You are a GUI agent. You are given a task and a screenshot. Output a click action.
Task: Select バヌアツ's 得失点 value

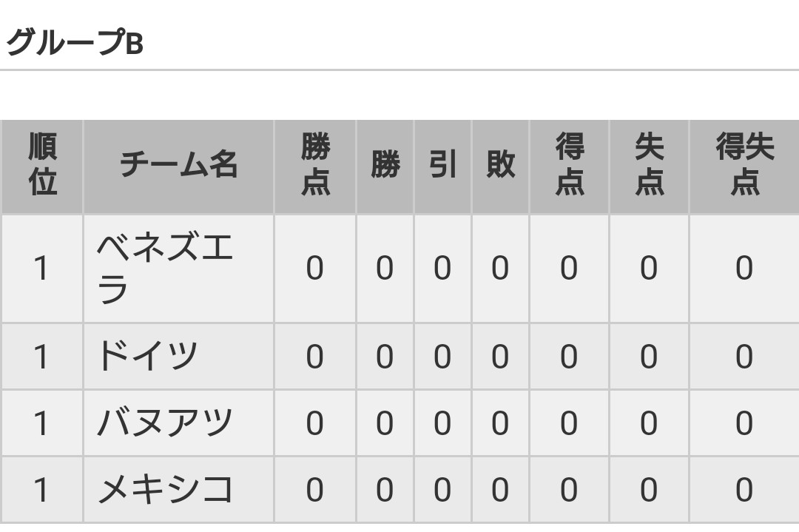pyautogui.click(x=744, y=423)
